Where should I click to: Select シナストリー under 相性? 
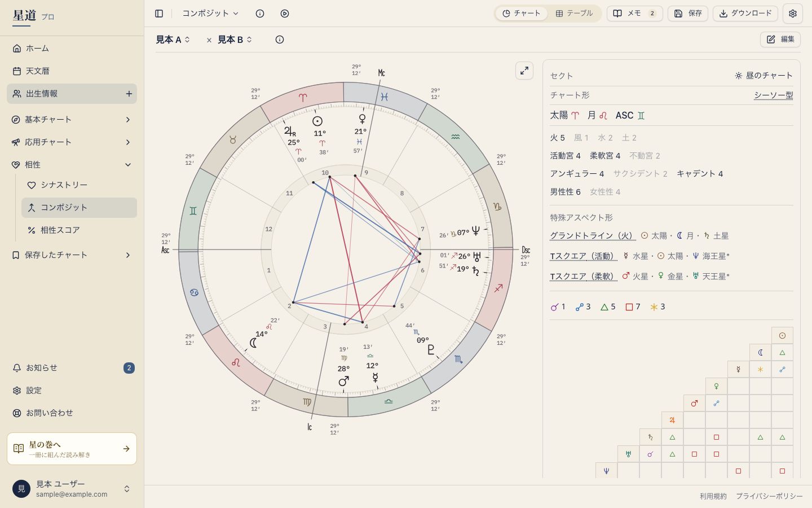(79, 185)
